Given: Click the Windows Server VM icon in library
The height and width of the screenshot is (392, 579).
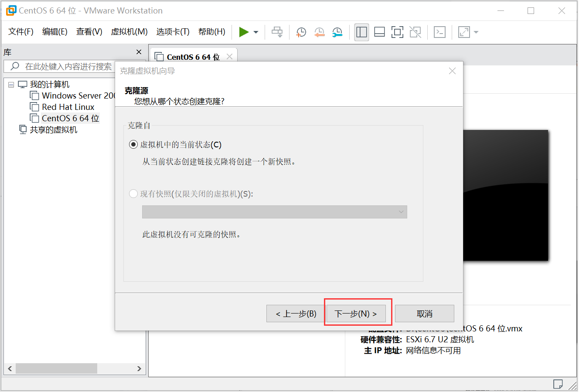Looking at the screenshot, I should pyautogui.click(x=34, y=95).
